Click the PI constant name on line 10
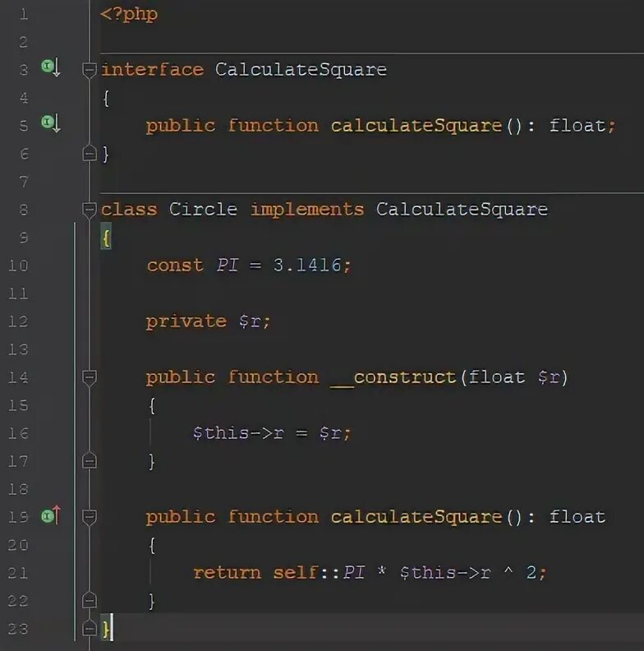 (x=227, y=265)
